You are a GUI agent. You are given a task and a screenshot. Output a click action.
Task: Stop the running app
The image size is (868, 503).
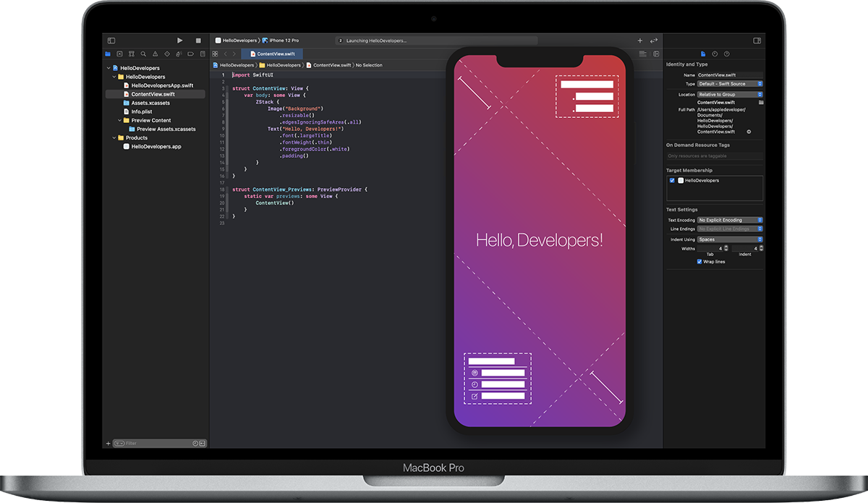tap(197, 40)
